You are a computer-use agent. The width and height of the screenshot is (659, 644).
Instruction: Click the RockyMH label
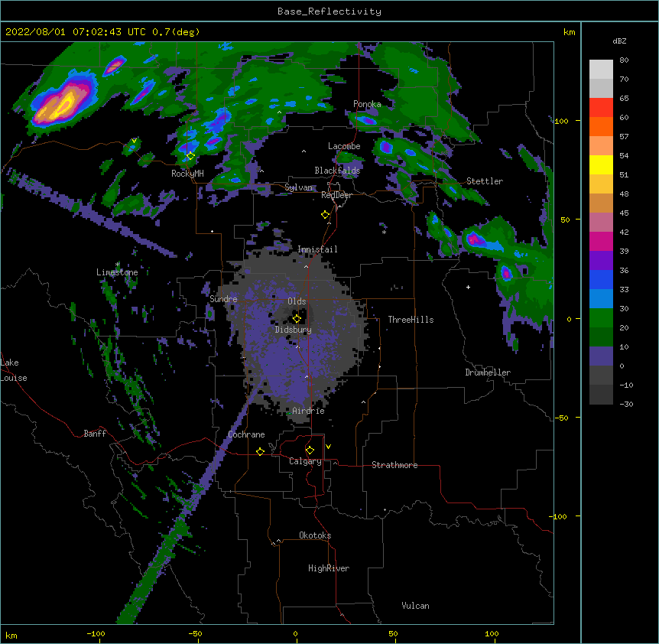pyautogui.click(x=187, y=174)
